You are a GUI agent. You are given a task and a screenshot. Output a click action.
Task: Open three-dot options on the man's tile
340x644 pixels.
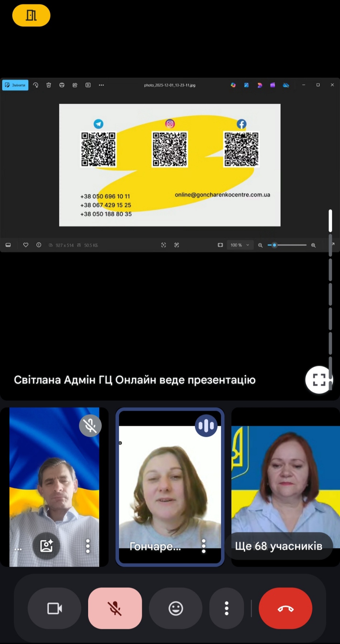pyautogui.click(x=88, y=546)
